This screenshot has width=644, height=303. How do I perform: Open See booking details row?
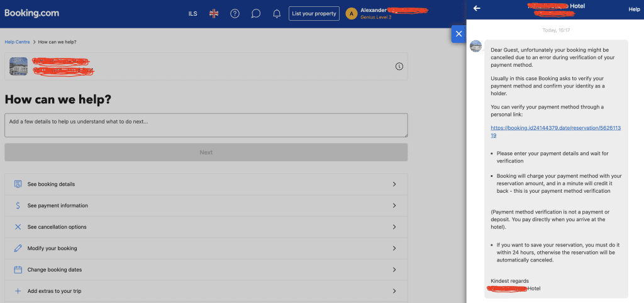coord(206,184)
